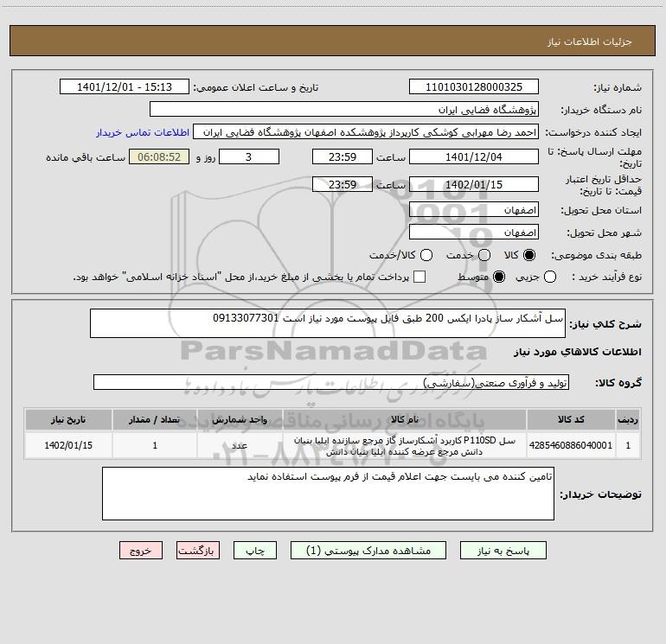Click the پاسخ به نیاز button
Viewport: 666px width, 644px height.
point(503,551)
